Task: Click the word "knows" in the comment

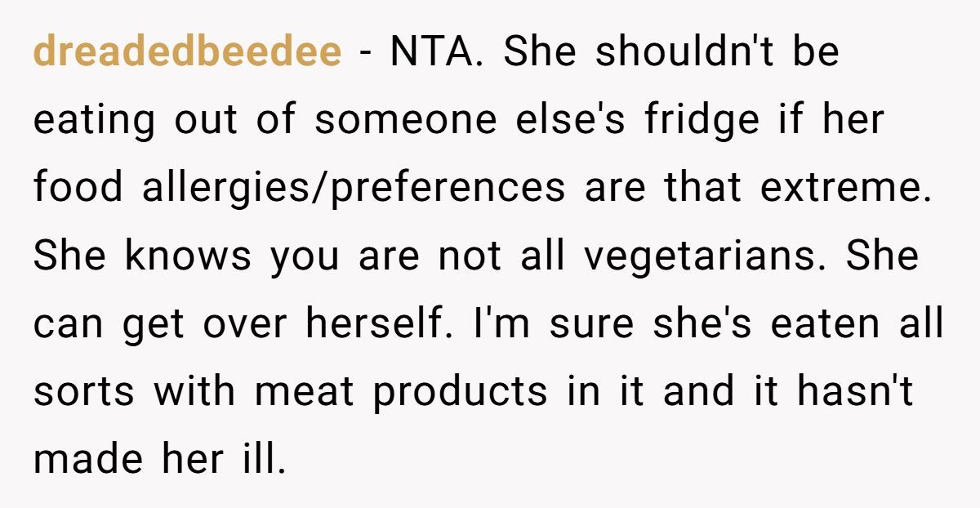Action: [189, 256]
